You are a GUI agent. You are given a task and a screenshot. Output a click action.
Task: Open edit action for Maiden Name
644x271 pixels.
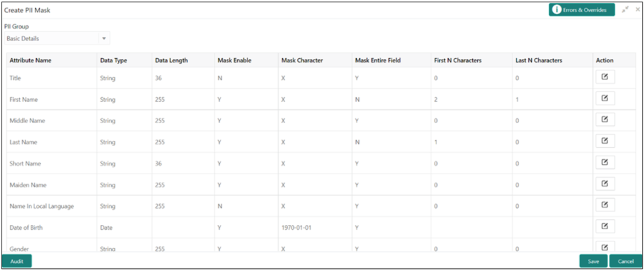(x=605, y=184)
